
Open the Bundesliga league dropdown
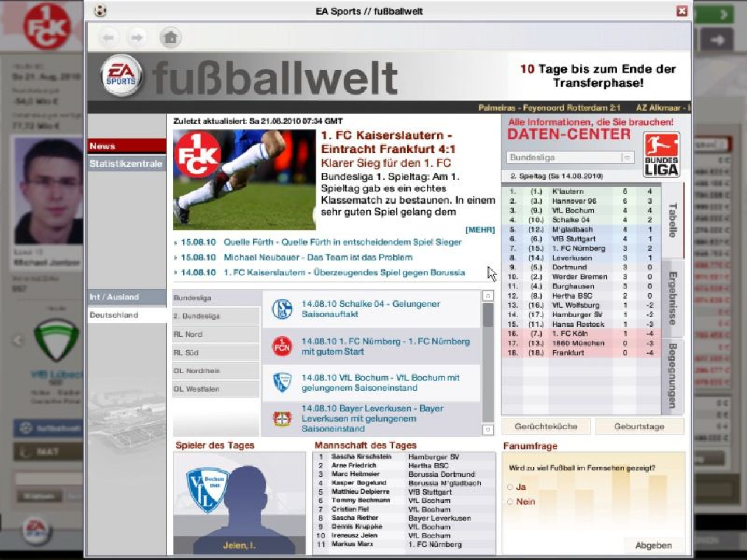570,157
